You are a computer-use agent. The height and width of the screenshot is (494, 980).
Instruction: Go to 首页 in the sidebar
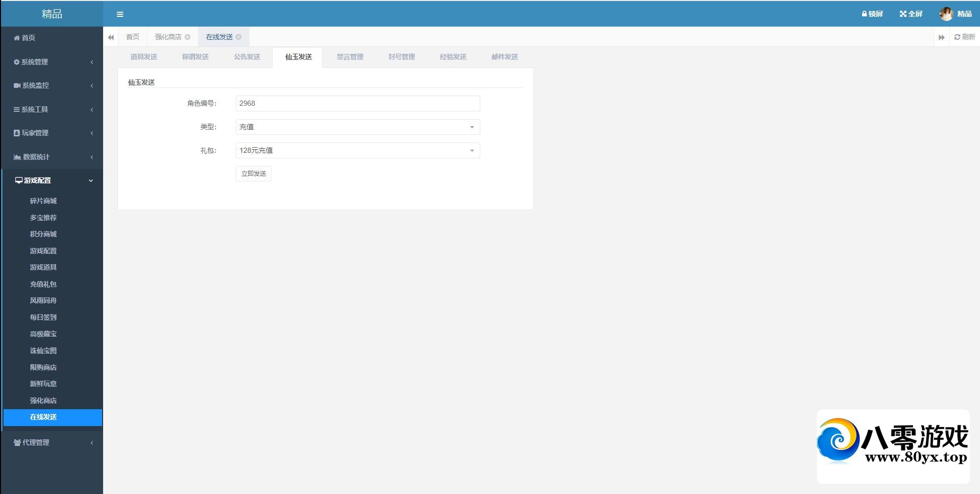[28, 38]
